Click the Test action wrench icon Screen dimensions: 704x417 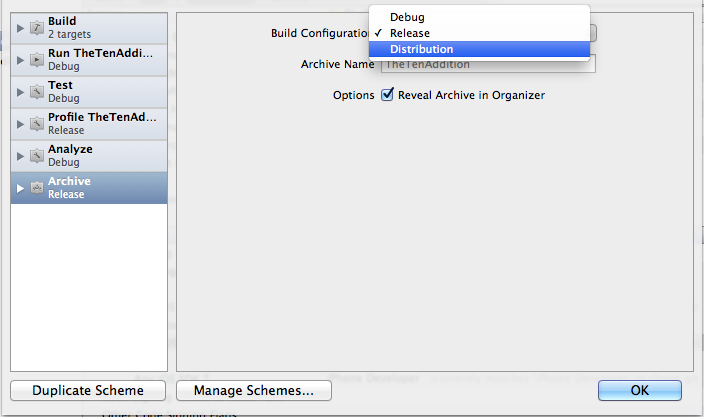(x=37, y=92)
